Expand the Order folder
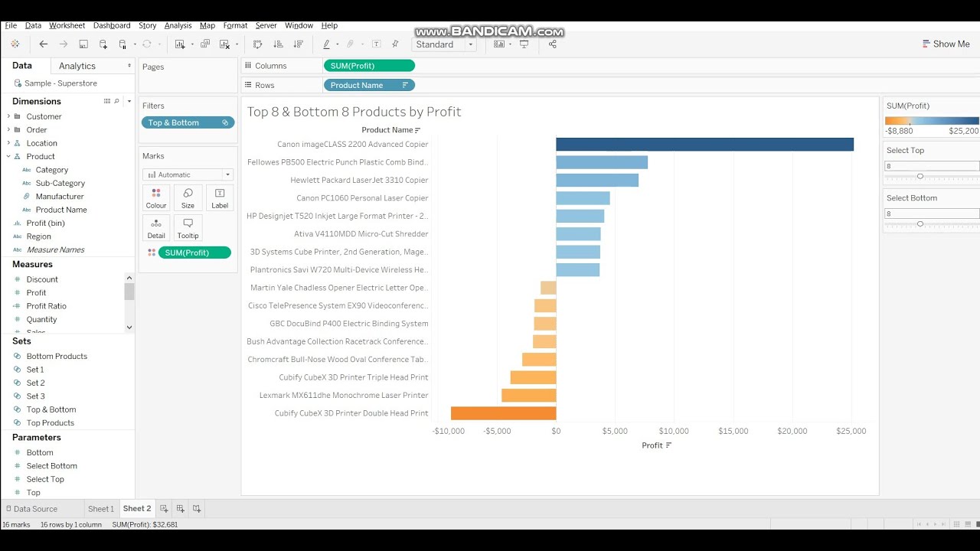 point(8,130)
